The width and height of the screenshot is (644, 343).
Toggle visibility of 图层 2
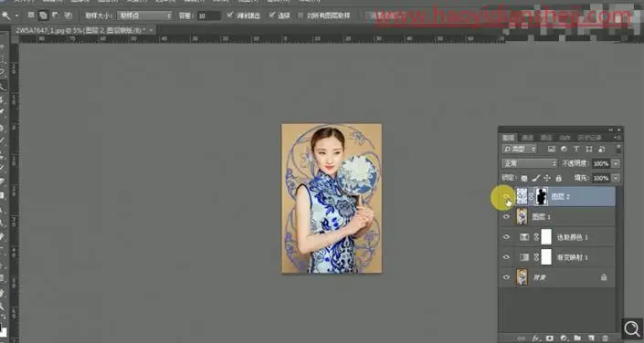[x=506, y=197]
